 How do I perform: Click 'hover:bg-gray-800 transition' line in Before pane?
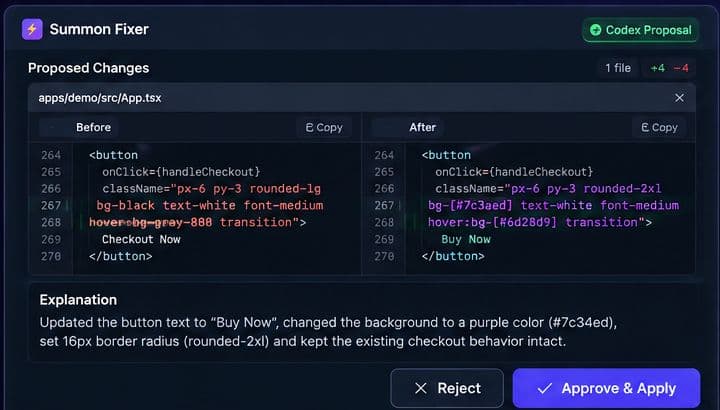197,222
